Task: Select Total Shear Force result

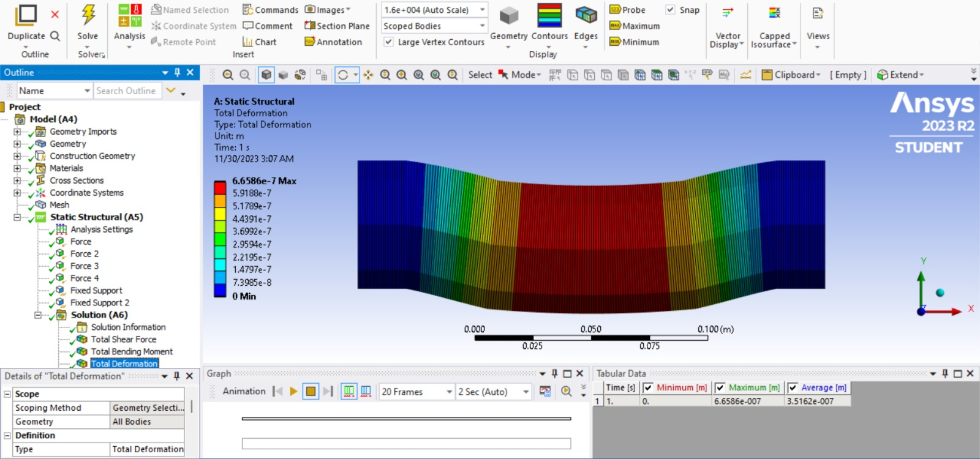Action: click(124, 339)
